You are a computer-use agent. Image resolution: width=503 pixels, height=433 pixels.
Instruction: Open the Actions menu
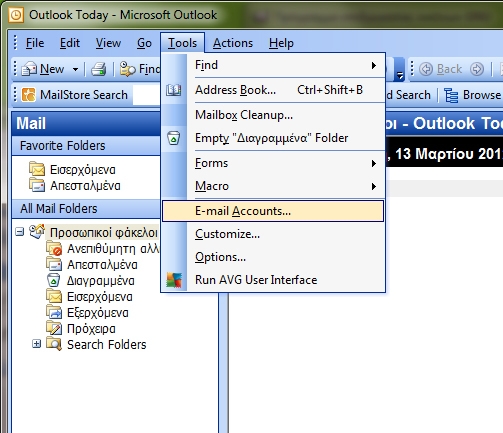click(233, 43)
